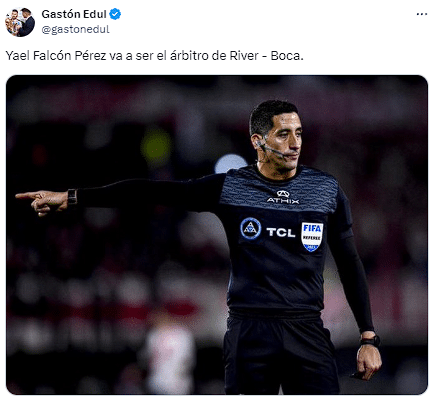Viewport: 438px width, 405px height.
Task: Click the blue verified badge
Action: (x=115, y=14)
